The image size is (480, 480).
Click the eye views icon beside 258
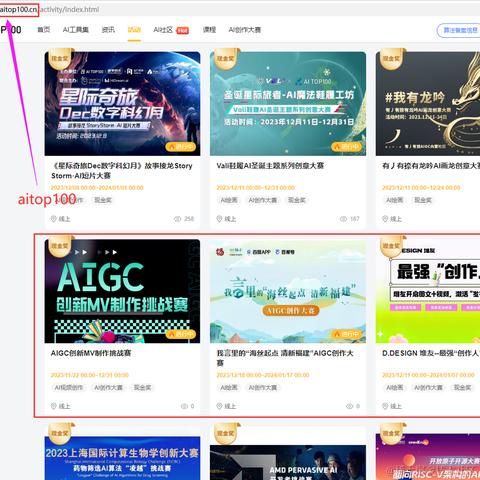pos(177,219)
